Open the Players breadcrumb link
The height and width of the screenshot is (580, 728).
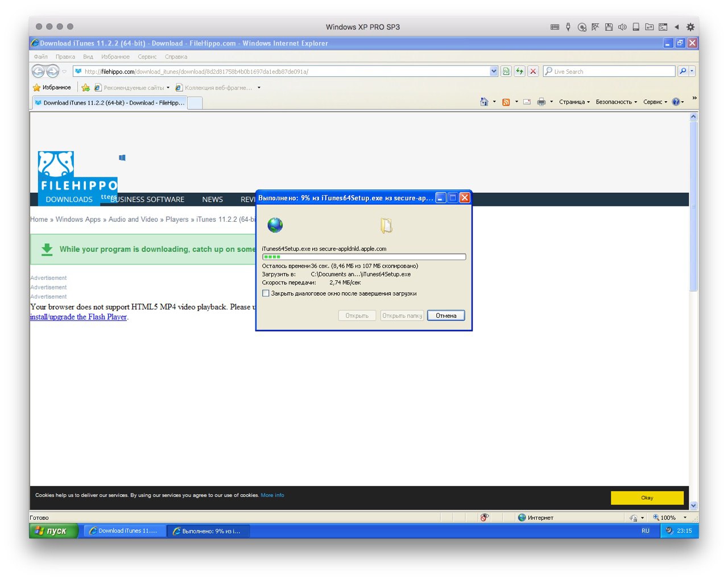tap(177, 219)
